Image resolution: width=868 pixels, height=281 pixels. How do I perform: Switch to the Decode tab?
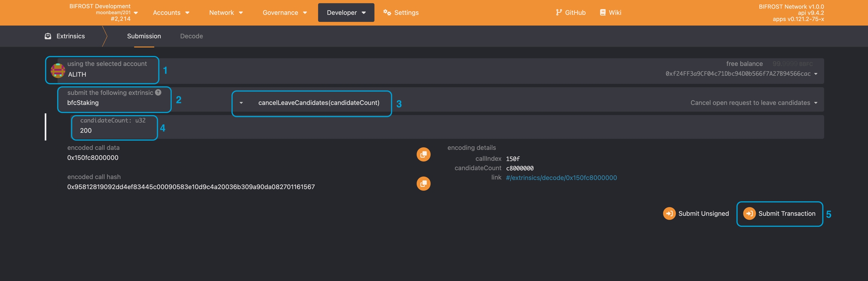[191, 36]
